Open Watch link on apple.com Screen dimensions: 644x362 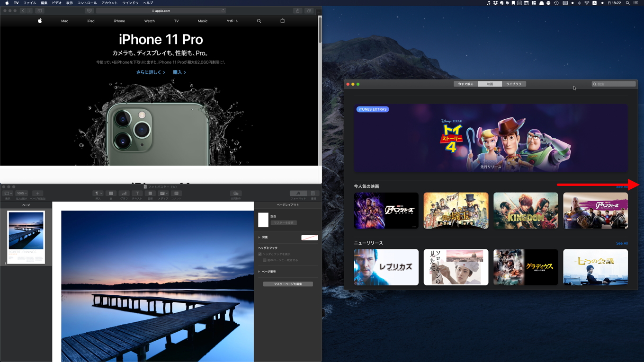(149, 21)
